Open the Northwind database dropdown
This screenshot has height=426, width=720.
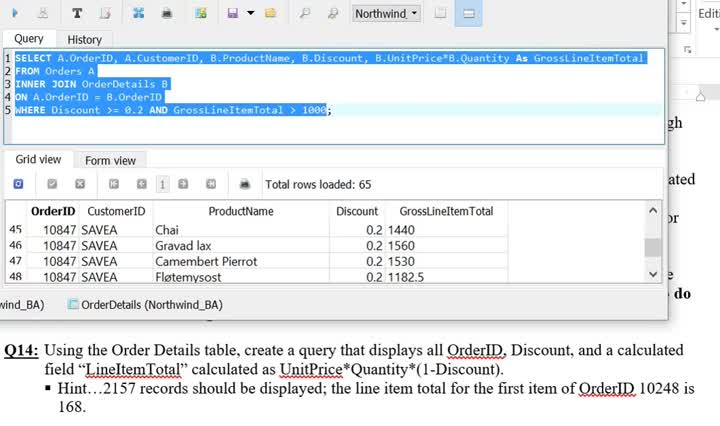pyautogui.click(x=387, y=14)
